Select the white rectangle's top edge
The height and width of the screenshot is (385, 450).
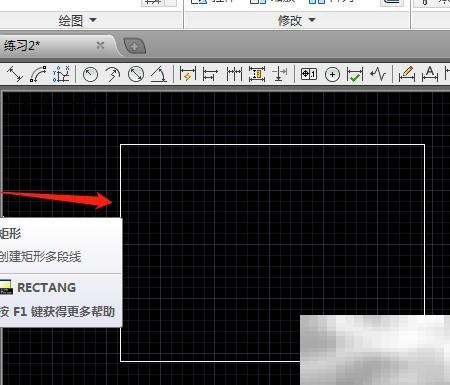272,145
